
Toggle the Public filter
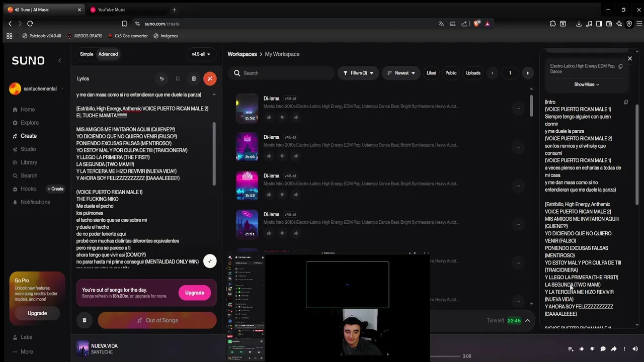pos(451,73)
